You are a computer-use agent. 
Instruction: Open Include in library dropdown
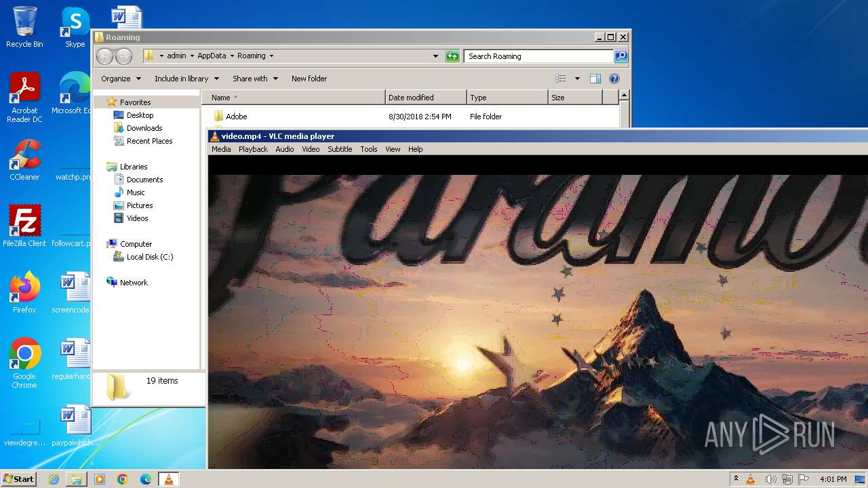click(186, 79)
